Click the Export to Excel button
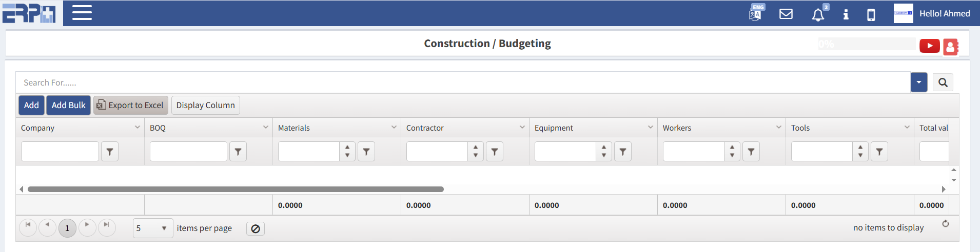Screen dimensions: 980x252 (131, 105)
